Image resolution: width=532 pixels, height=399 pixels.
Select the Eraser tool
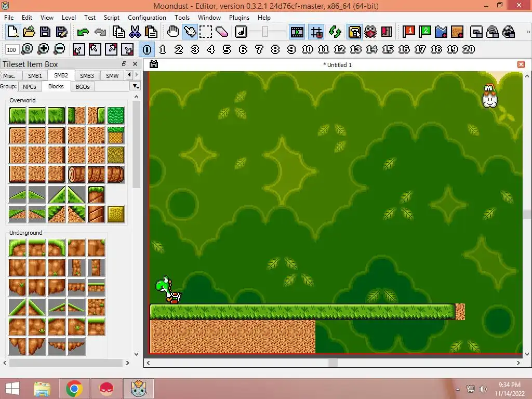pos(222,32)
